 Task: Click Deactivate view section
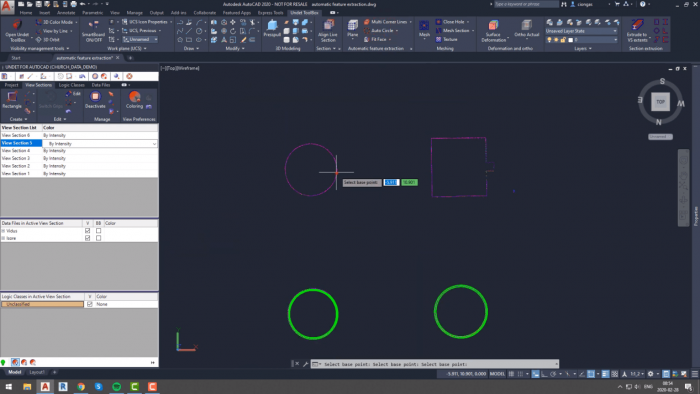pyautogui.click(x=95, y=100)
